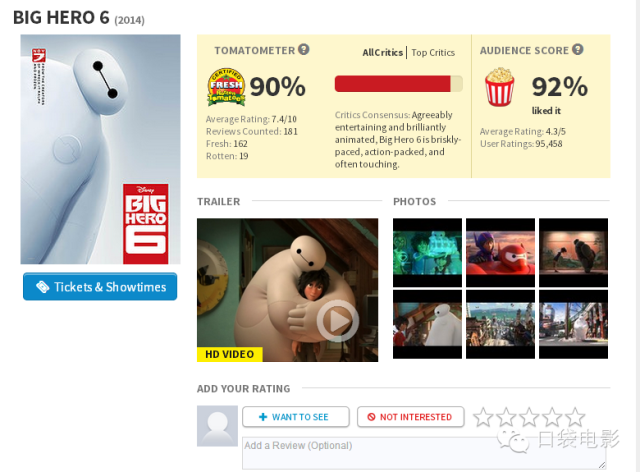This screenshot has height=472, width=640.
Task: Rate the movie one star
Action: tap(483, 417)
